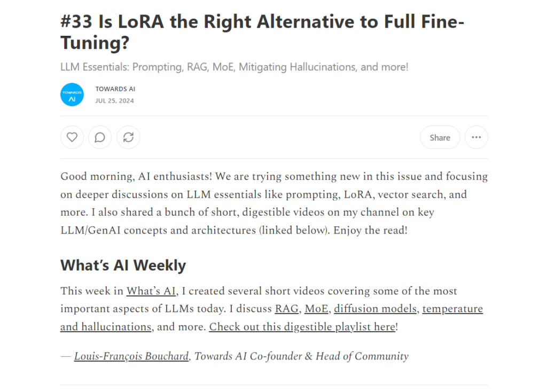This screenshot has width=547, height=392.
Task: Click "Towards AI Co-founder & Head of Community" text
Action: [x=301, y=356]
